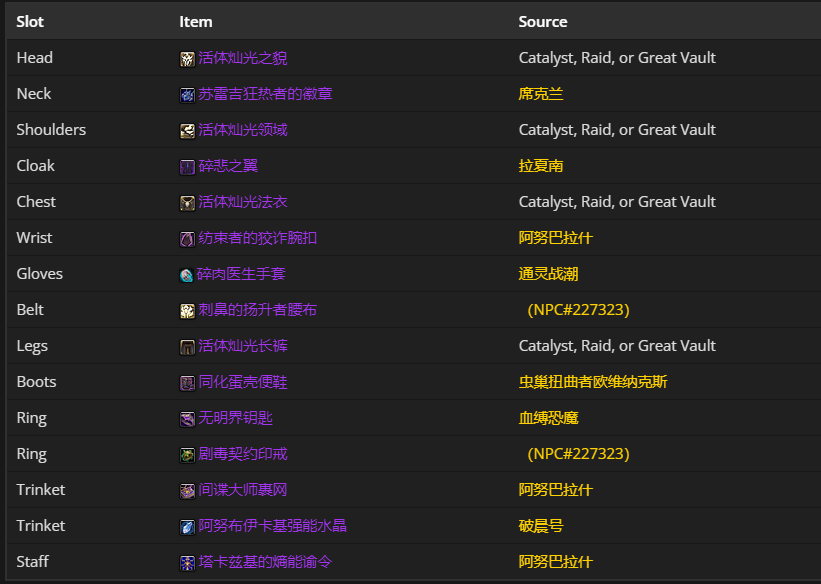This screenshot has width=821, height=584.
Task: Click the Slot column header
Action: (x=30, y=21)
